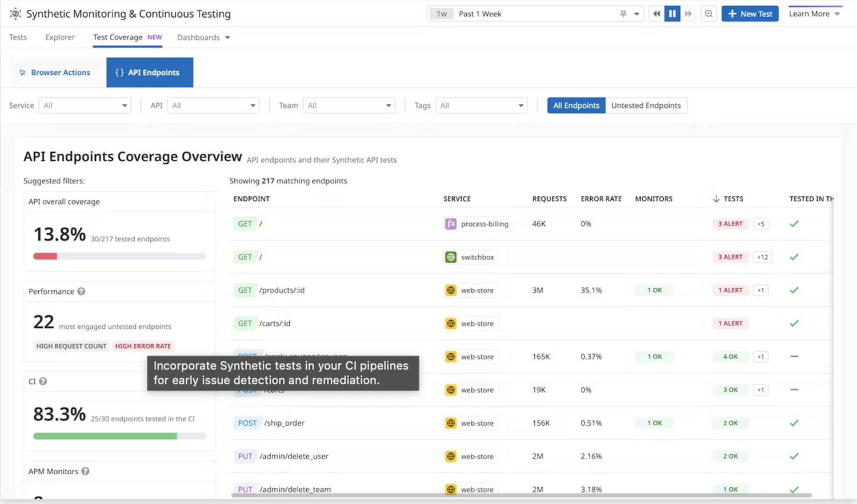Go to the Tests tab
Image resolution: width=857 pixels, height=504 pixels.
[x=18, y=37]
